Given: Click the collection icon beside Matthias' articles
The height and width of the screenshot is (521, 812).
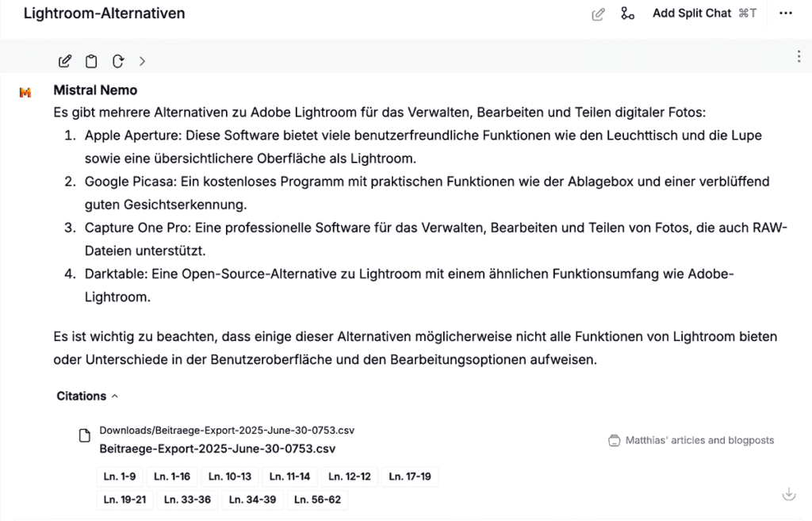Looking at the screenshot, I should pyautogui.click(x=615, y=441).
